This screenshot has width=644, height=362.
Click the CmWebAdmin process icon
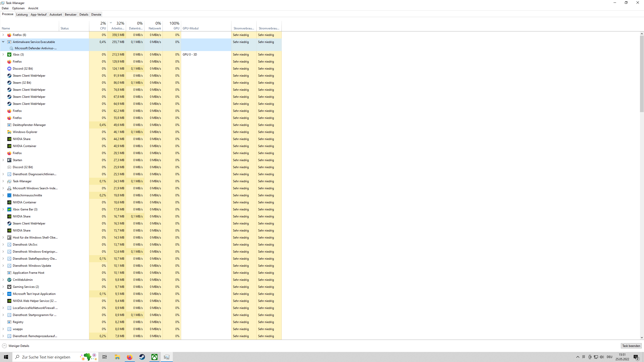click(9, 280)
